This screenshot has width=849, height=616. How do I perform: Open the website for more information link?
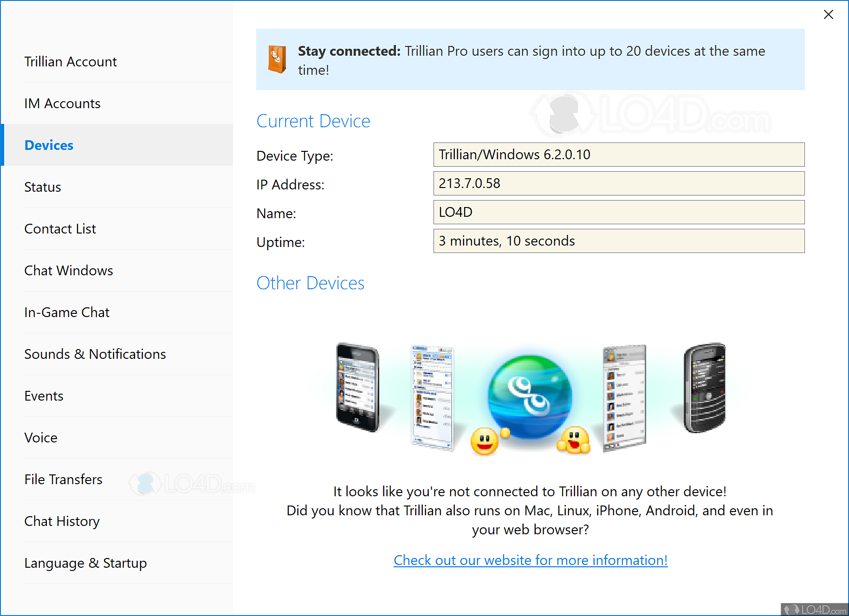click(x=531, y=560)
